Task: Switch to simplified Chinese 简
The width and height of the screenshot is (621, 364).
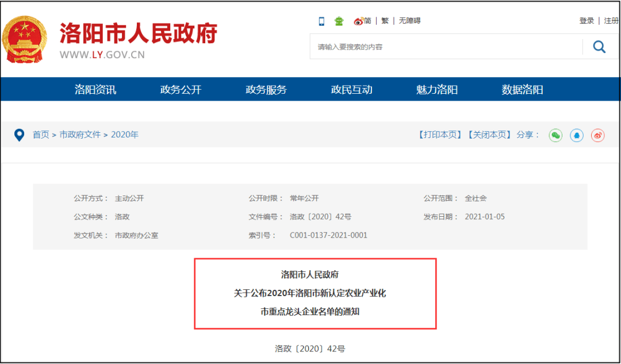Action: tap(367, 21)
